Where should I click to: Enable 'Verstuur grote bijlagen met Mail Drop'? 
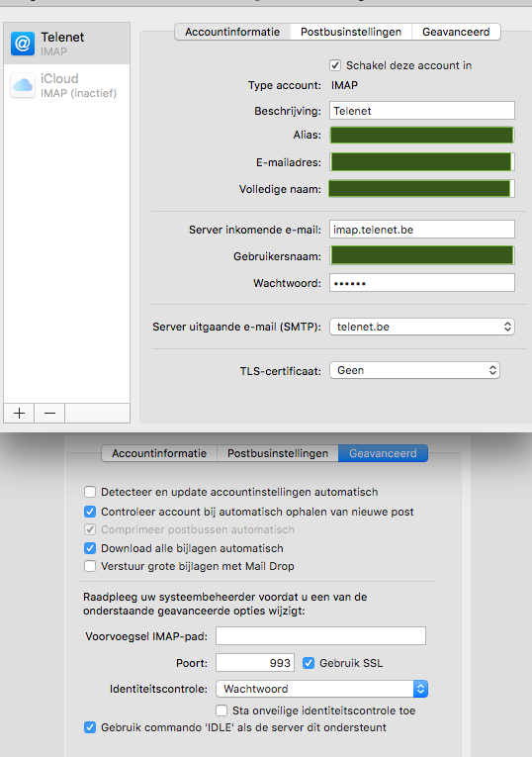tap(90, 566)
